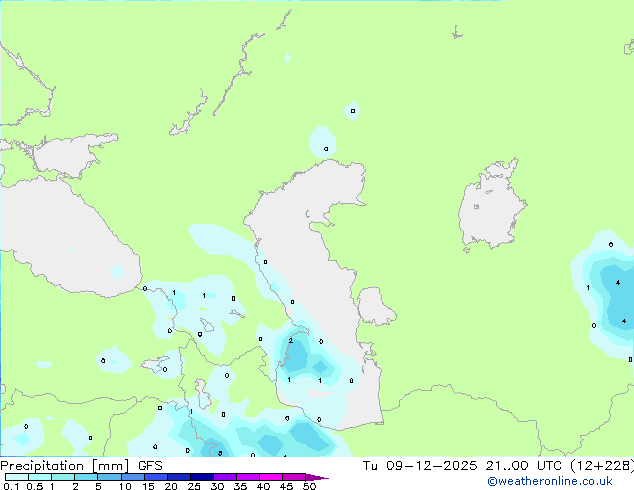
Task: Click the legend label 50
Action: click(309, 486)
